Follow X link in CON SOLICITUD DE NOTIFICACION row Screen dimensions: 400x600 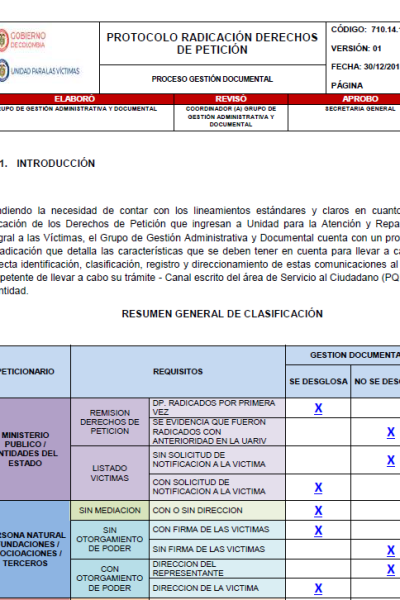click(x=318, y=488)
